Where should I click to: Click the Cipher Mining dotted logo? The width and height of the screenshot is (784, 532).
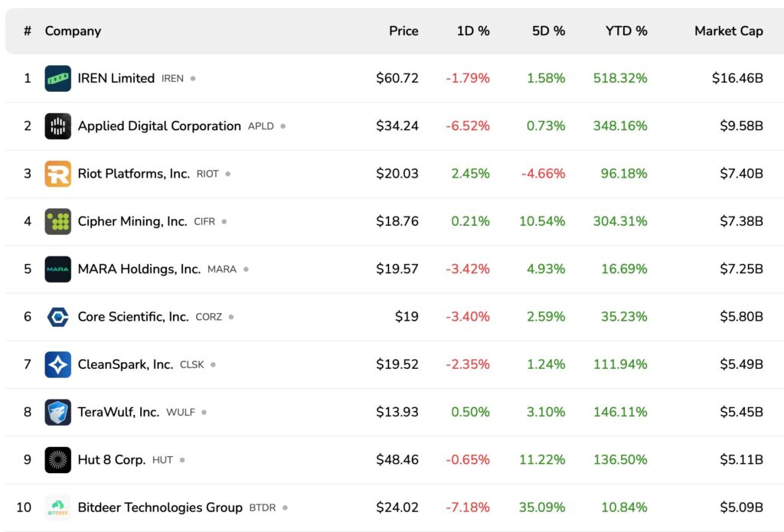(x=57, y=221)
